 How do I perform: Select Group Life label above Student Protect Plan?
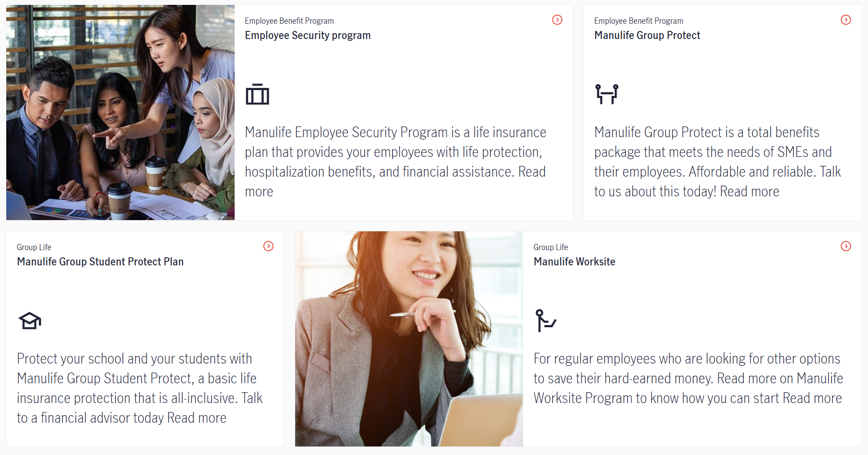point(34,247)
